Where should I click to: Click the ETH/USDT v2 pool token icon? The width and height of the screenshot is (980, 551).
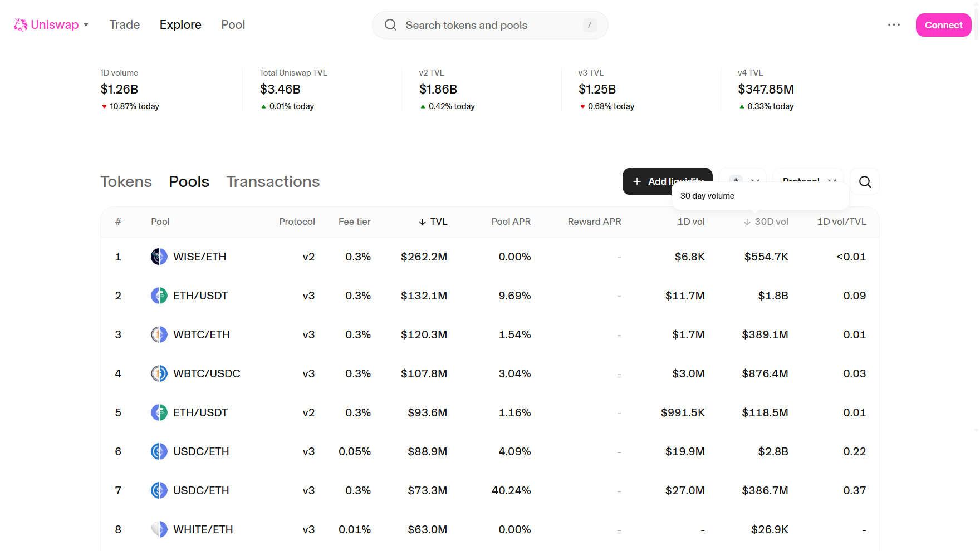(159, 412)
